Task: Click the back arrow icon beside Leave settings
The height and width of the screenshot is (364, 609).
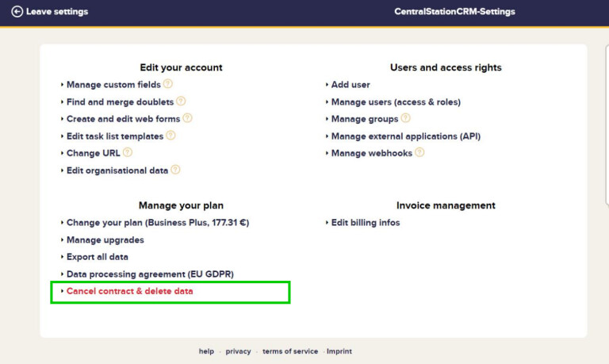Action: 17,12
